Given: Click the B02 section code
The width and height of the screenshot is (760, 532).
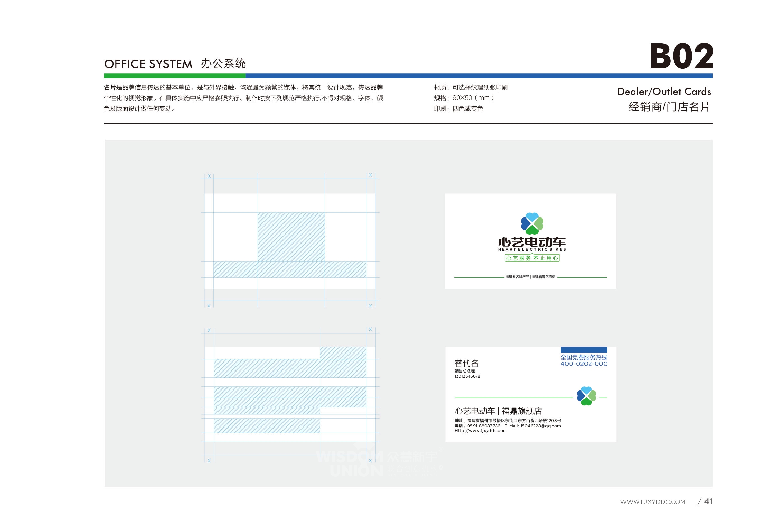Looking at the screenshot, I should pyautogui.click(x=681, y=56).
